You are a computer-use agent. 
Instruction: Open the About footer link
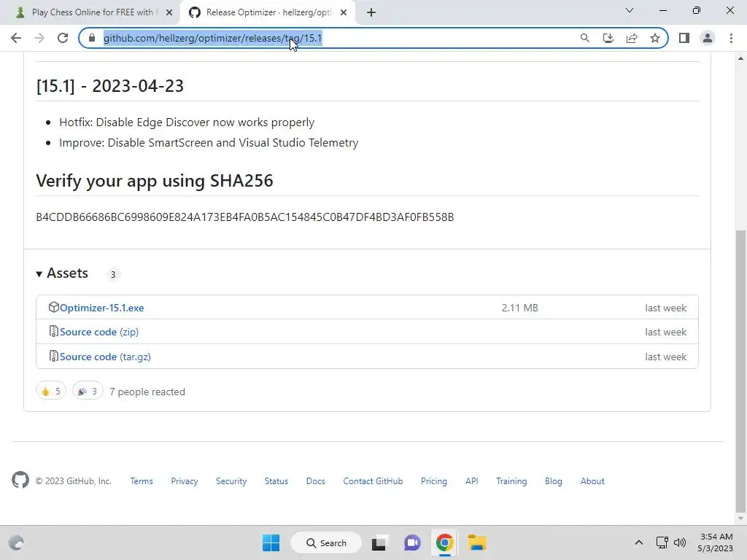coord(592,481)
